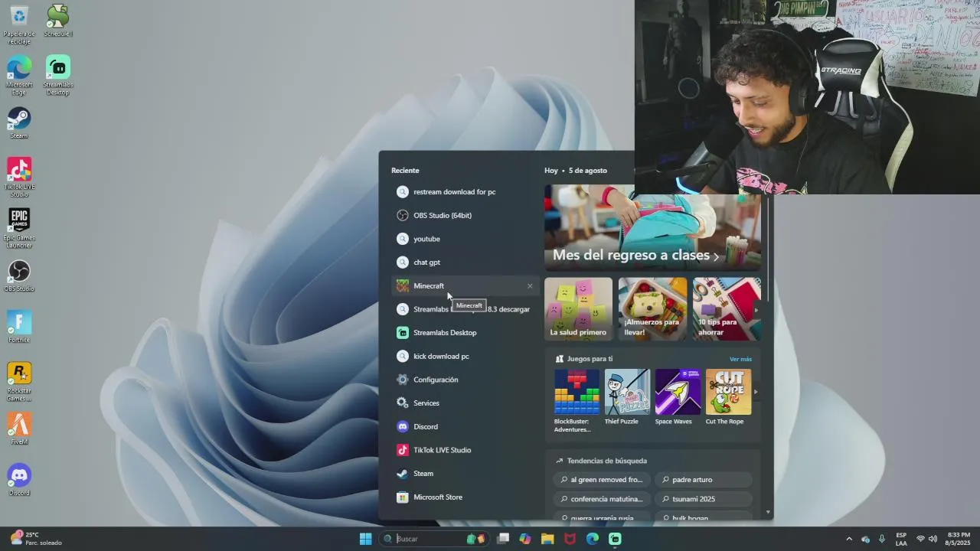980x551 pixels.
Task: Remove Minecraft from recent list
Action: pyautogui.click(x=530, y=286)
